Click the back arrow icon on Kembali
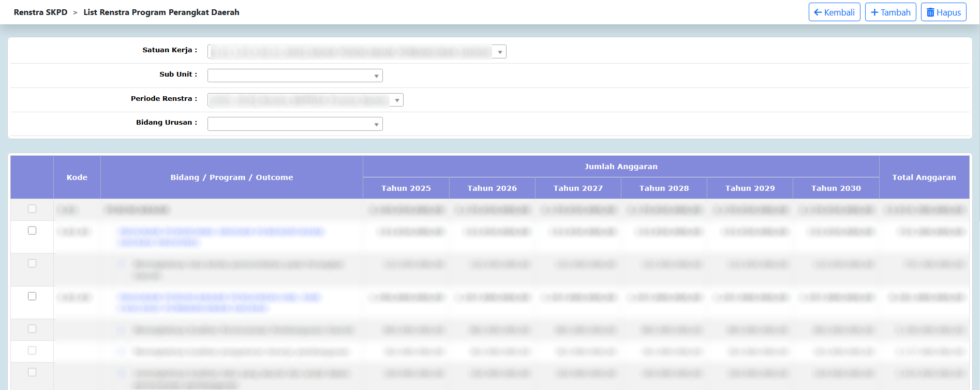 click(818, 12)
